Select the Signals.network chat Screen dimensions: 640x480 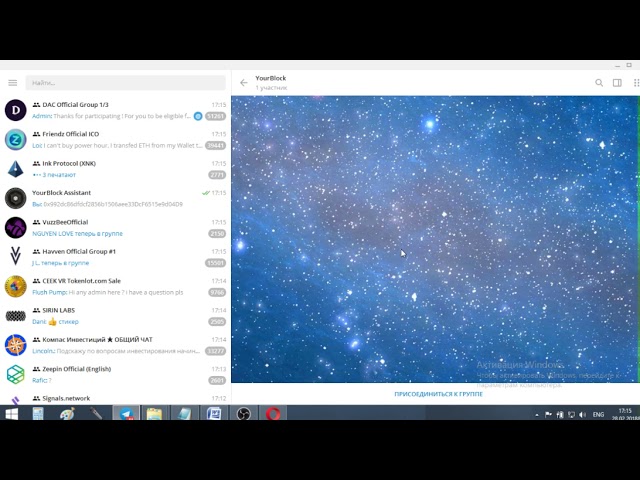tap(116, 399)
